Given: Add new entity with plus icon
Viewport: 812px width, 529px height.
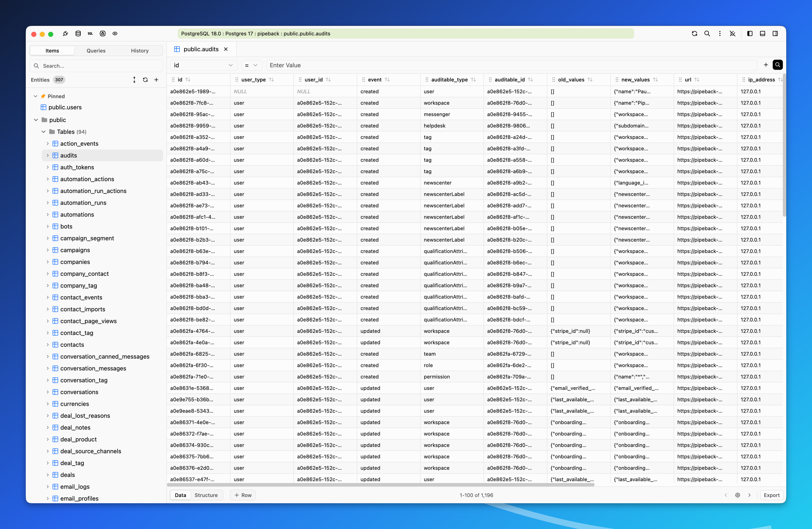Looking at the screenshot, I should pos(156,79).
